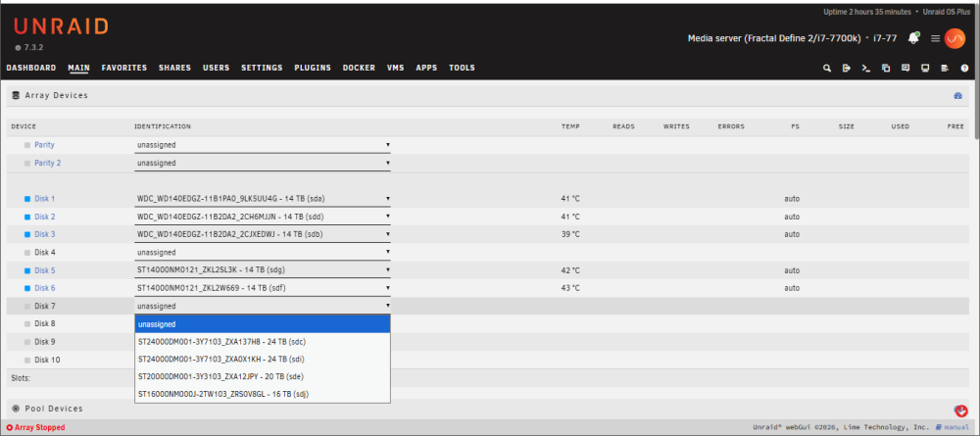This screenshot has width=980, height=436.
Task: Open the Favorites tab
Action: coord(124,68)
